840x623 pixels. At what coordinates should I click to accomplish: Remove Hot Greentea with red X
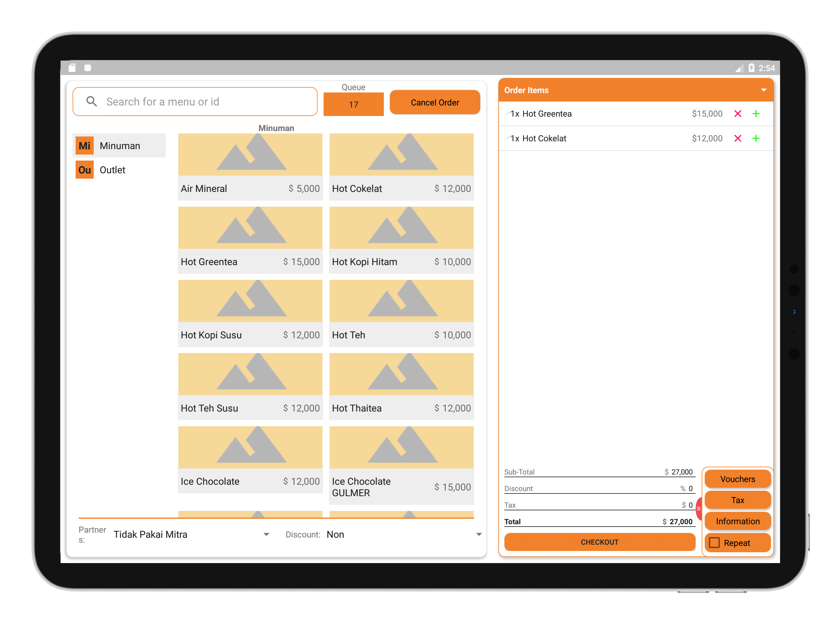(x=737, y=114)
